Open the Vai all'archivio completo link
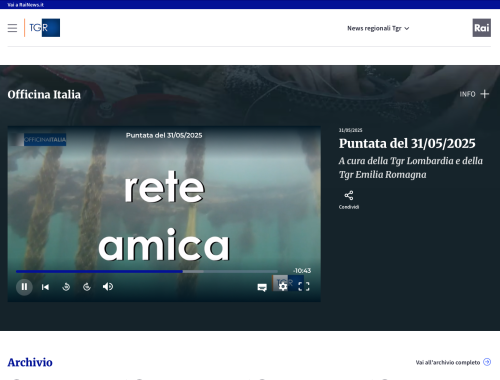Image resolution: width=500 pixels, height=380 pixels. pyautogui.click(x=448, y=362)
